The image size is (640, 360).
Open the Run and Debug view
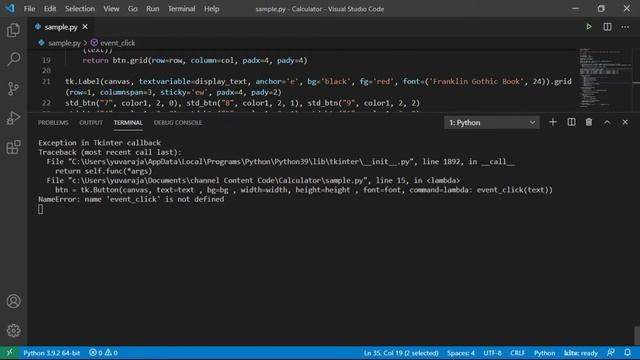(x=13, y=118)
